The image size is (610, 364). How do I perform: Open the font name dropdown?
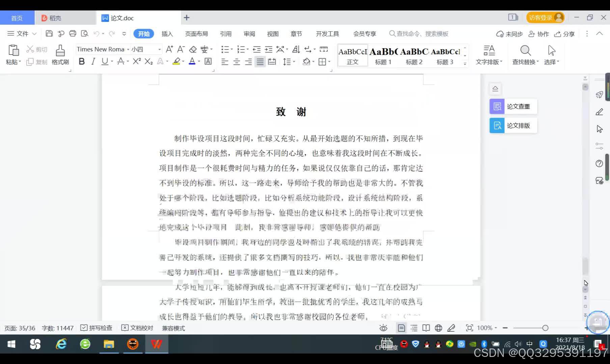(128, 50)
